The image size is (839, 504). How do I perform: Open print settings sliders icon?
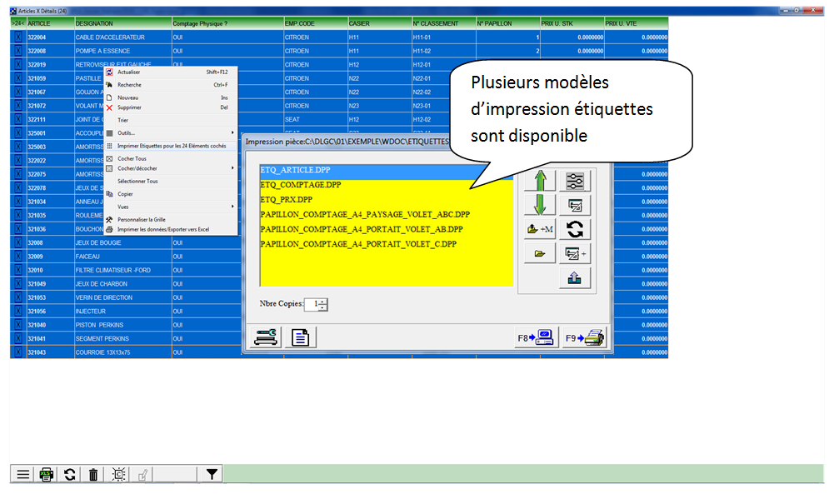pyautogui.click(x=575, y=181)
